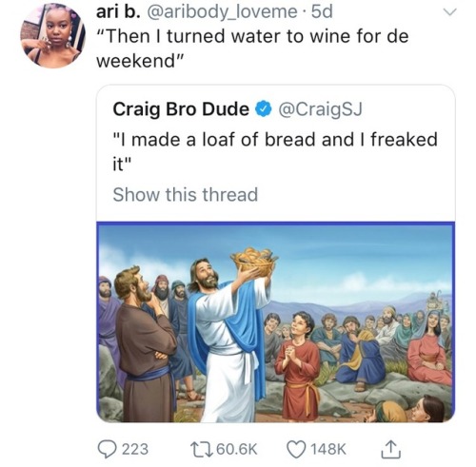Like the tweet with the heart icon

click(x=296, y=449)
